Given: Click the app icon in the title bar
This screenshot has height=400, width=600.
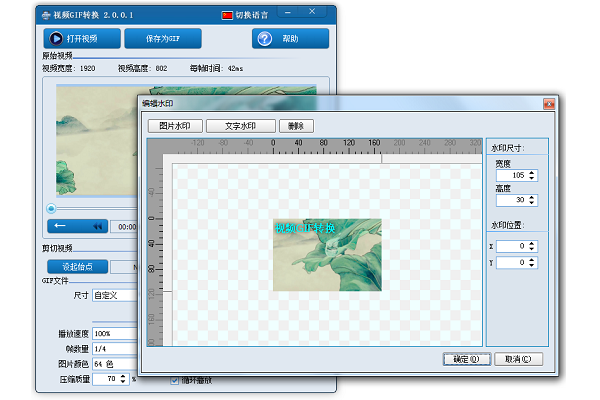Looking at the screenshot, I should click(46, 15).
